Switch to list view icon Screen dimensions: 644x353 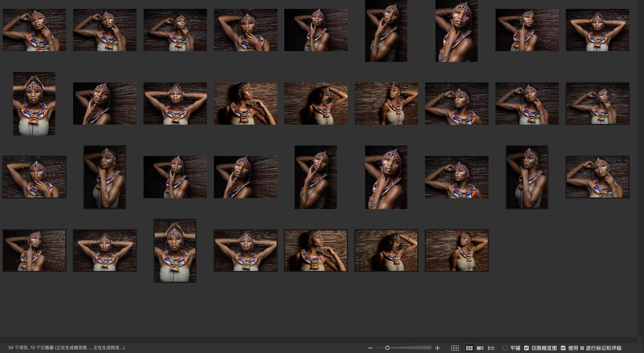(491, 348)
